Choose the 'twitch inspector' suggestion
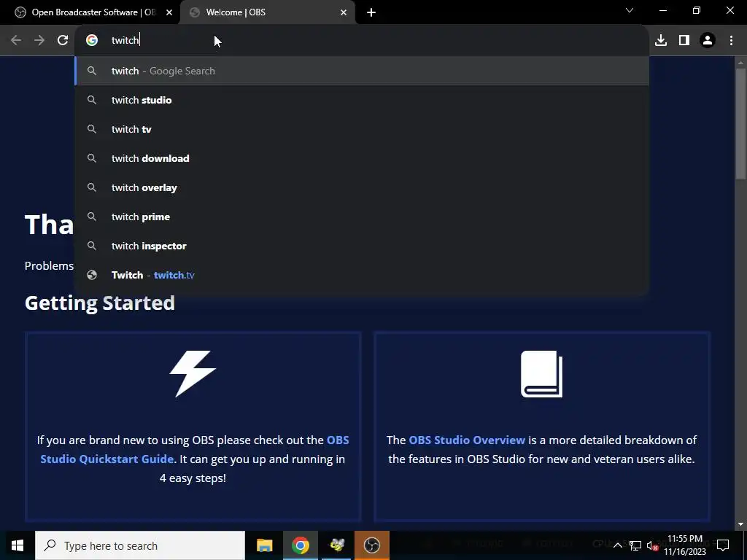747x560 pixels. pyautogui.click(x=362, y=246)
